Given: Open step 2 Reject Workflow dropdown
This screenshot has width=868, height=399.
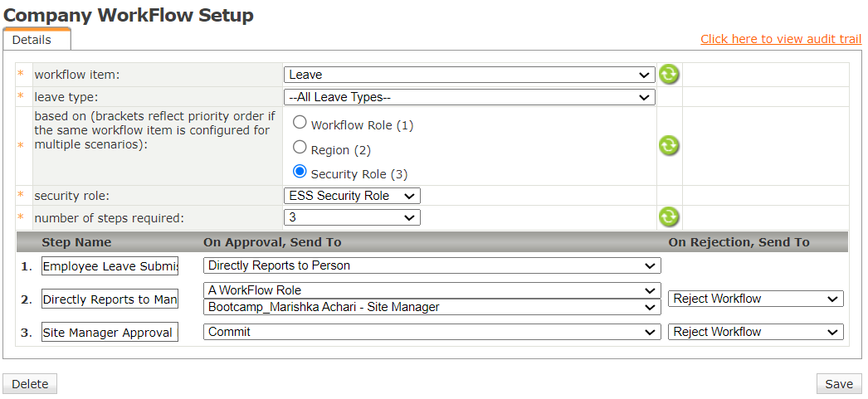Looking at the screenshot, I should point(755,299).
